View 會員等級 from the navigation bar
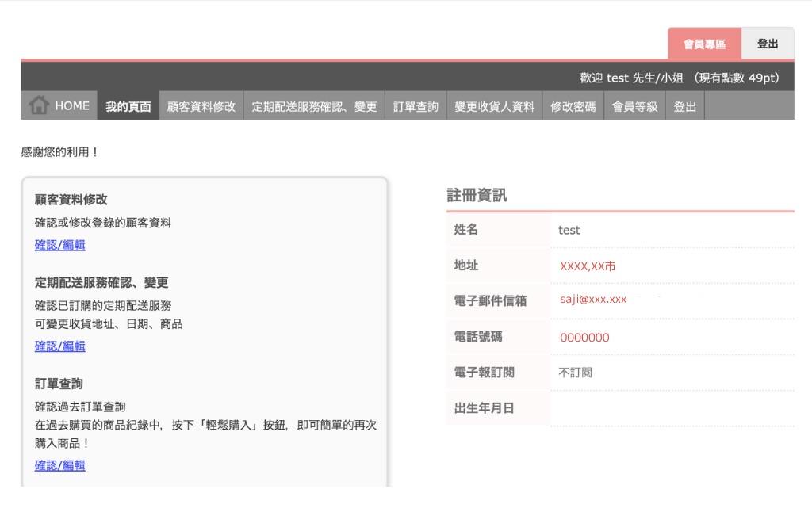 coord(634,106)
